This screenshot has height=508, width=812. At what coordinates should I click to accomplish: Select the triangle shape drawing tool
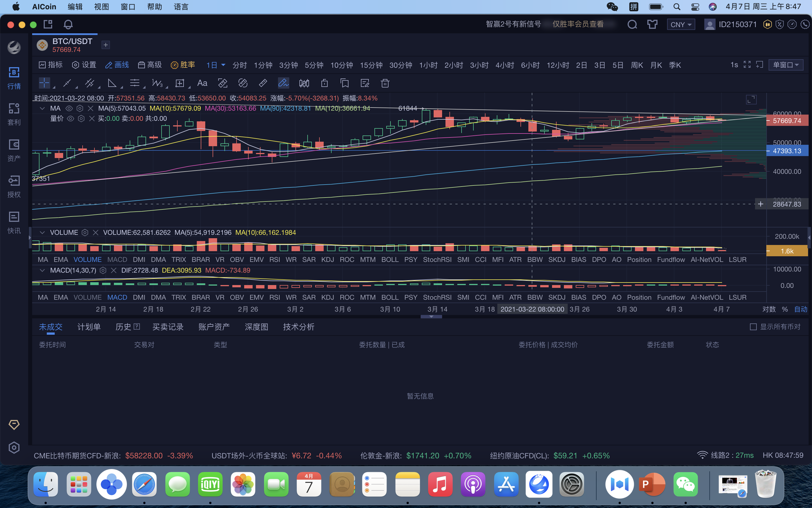[x=112, y=83]
